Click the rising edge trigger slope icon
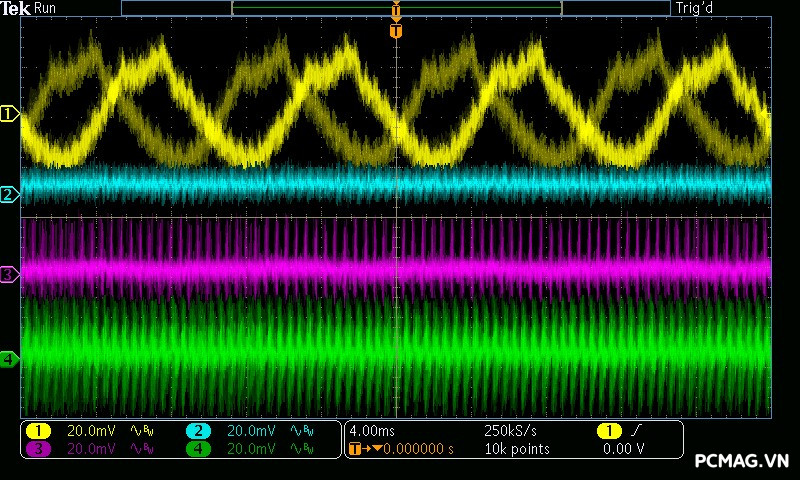Screen dimensions: 800x480 click(x=637, y=431)
